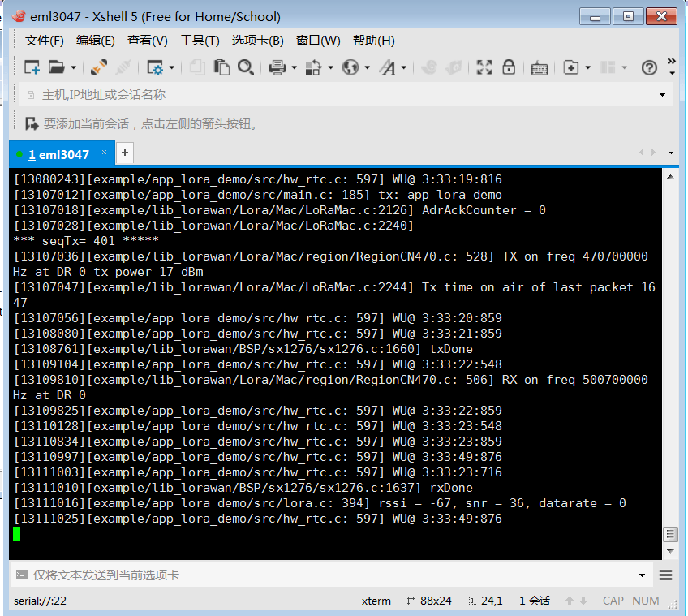Expand the Open folder dropdown arrow
Screen dimensions: 688x616
(x=74, y=67)
